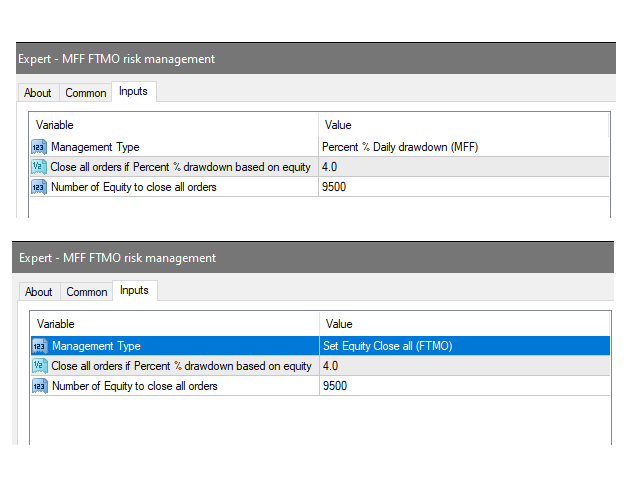This screenshot has width=640, height=480.
Task: Click the Management Type icon beside MFF drawdown row
Action: tap(39, 147)
